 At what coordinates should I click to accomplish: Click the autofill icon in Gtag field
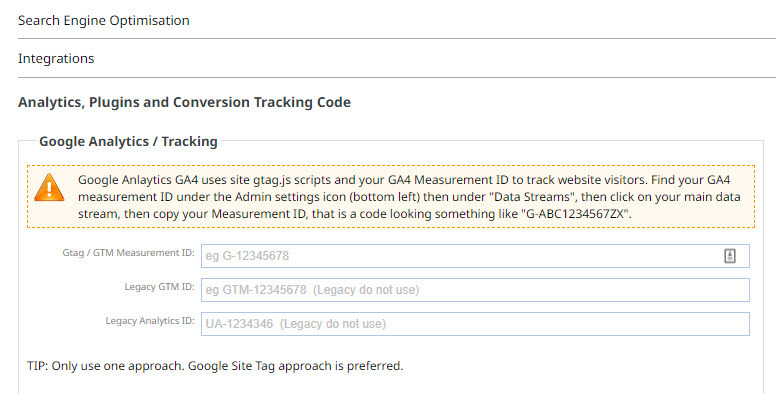click(729, 256)
